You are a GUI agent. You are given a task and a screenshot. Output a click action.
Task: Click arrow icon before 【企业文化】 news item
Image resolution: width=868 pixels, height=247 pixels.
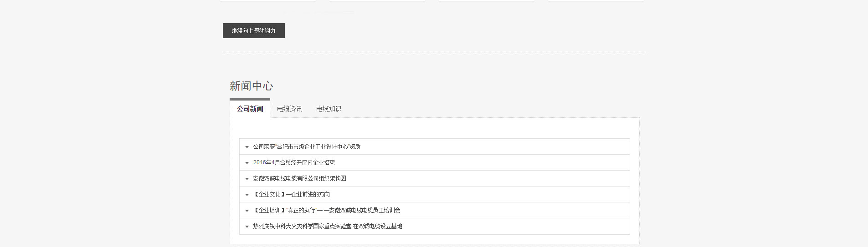pyautogui.click(x=247, y=195)
